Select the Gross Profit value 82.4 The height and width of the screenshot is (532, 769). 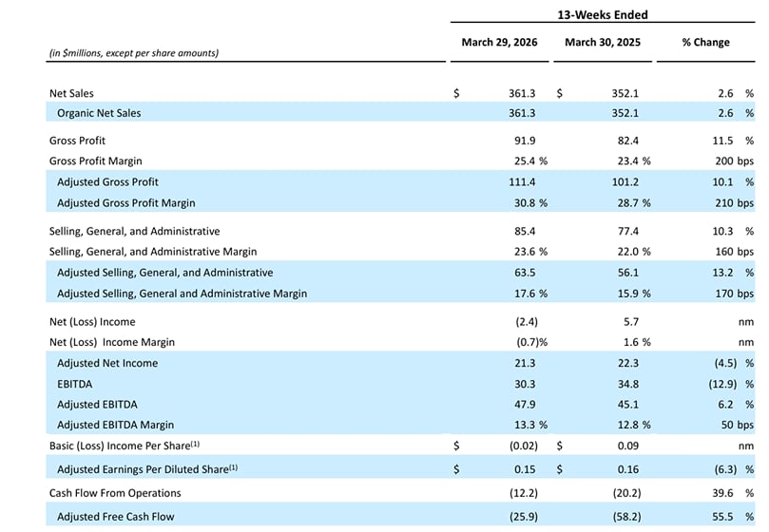(x=627, y=141)
